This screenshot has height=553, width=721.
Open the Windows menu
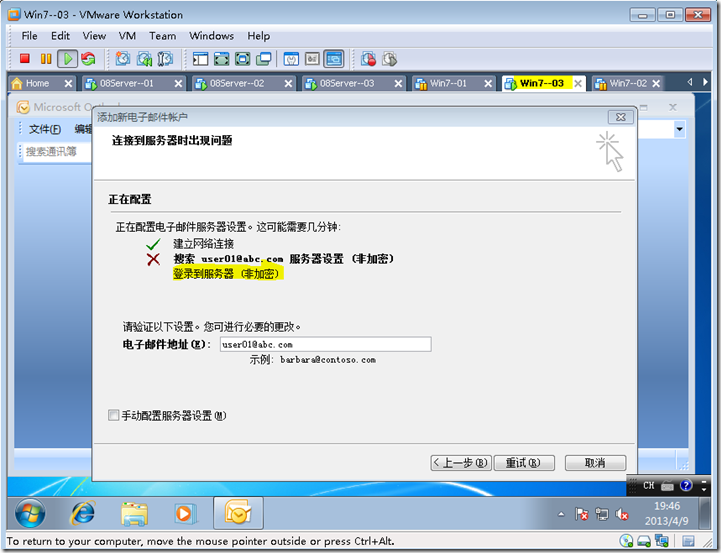pyautogui.click(x=212, y=36)
